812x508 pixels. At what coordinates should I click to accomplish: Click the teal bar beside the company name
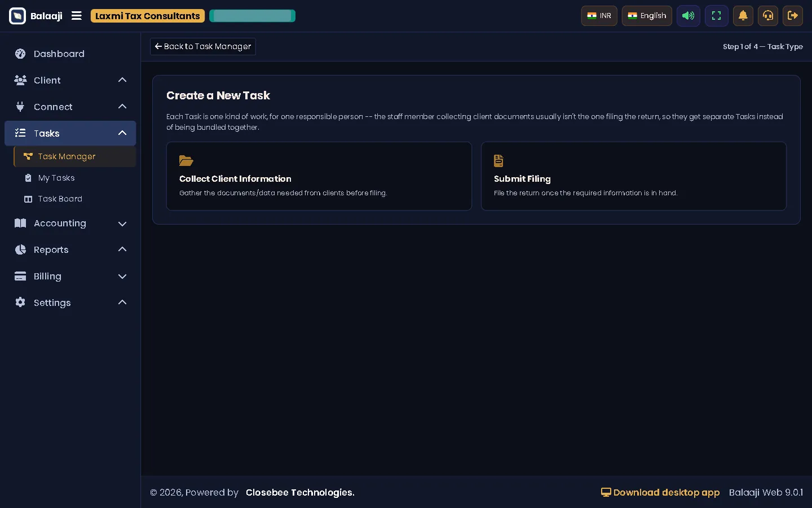click(x=252, y=16)
